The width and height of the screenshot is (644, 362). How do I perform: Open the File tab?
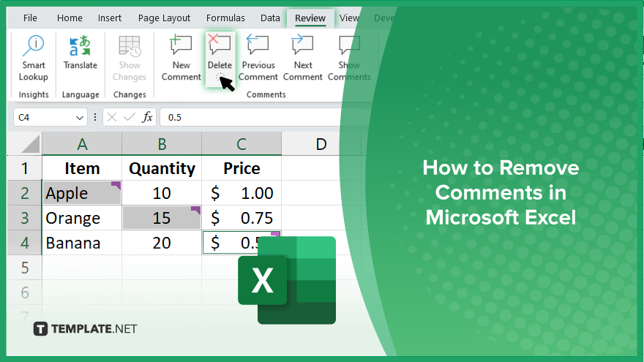[x=30, y=18]
